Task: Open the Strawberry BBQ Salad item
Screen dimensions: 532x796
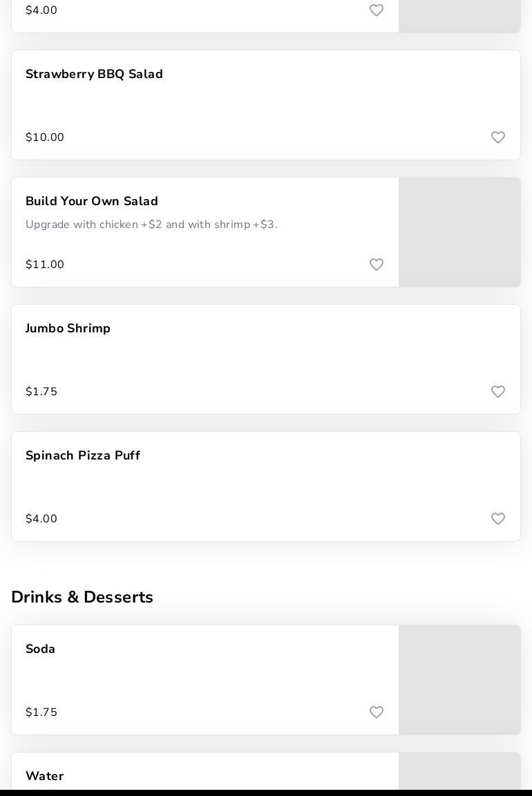Action: point(94,75)
